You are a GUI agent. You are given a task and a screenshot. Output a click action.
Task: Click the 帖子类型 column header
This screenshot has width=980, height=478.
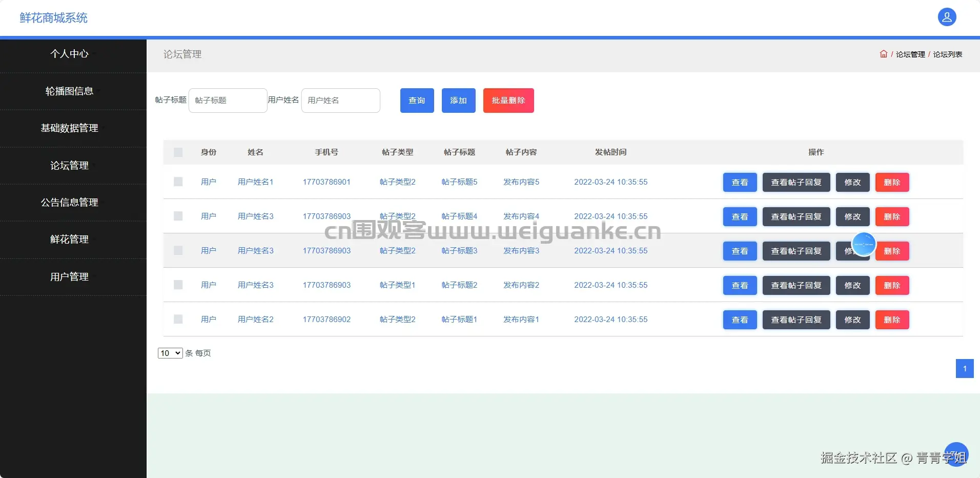398,152
